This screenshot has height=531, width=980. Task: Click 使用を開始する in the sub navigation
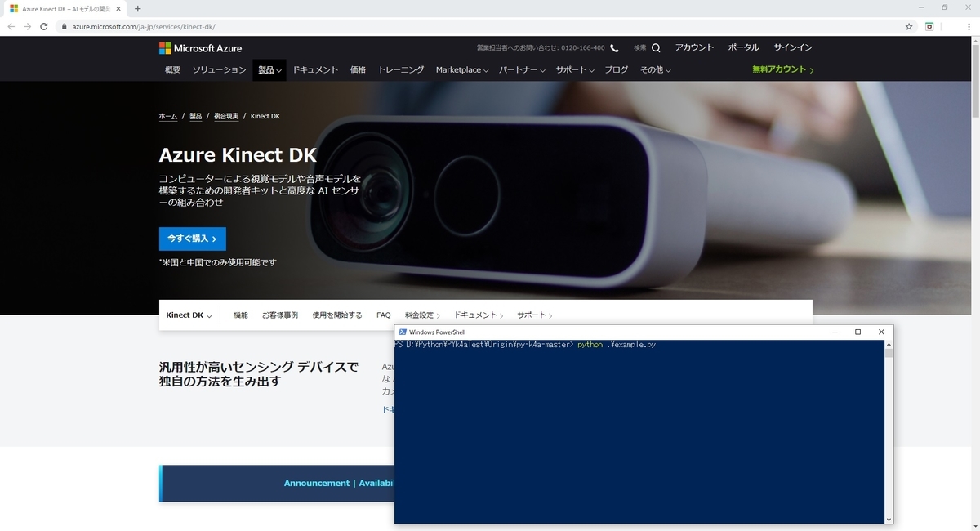tap(337, 315)
